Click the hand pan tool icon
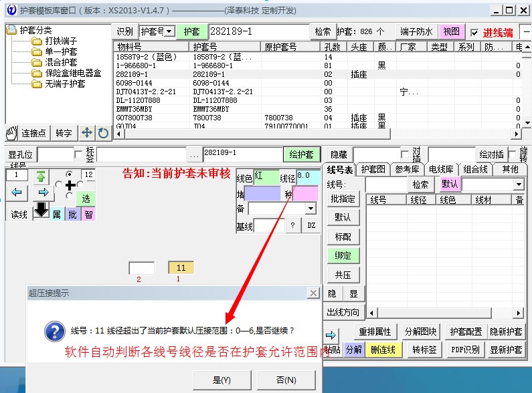Image resolution: width=532 pixels, height=393 pixels. click(11, 132)
